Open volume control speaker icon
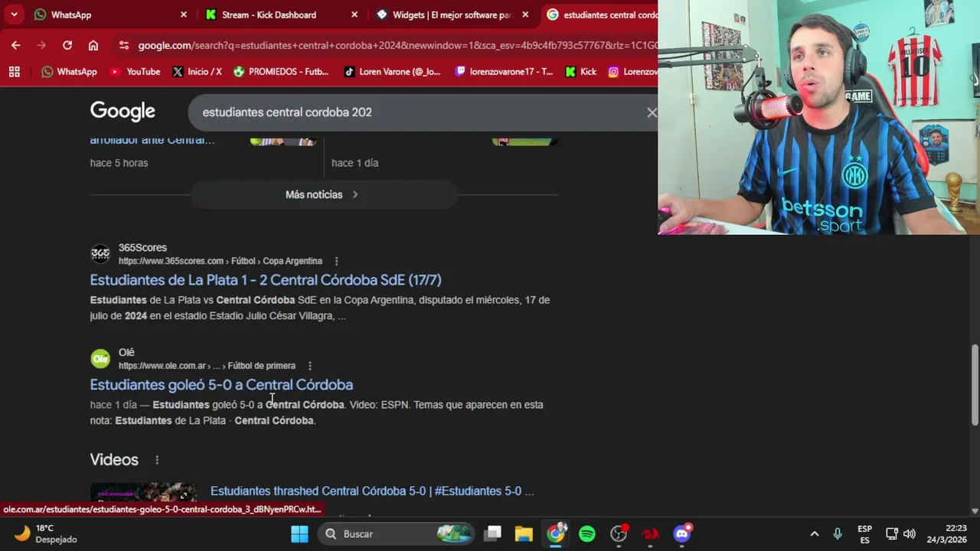This screenshot has width=980, height=551. [x=910, y=533]
